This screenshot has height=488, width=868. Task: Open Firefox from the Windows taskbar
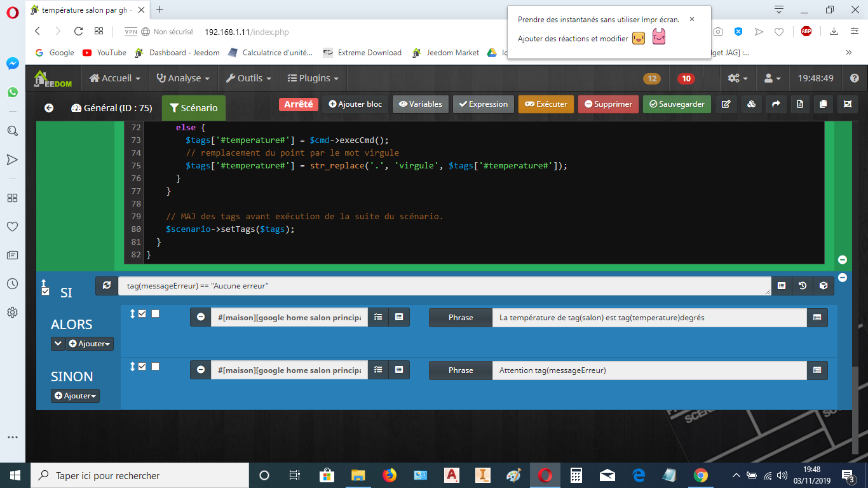tap(389, 475)
